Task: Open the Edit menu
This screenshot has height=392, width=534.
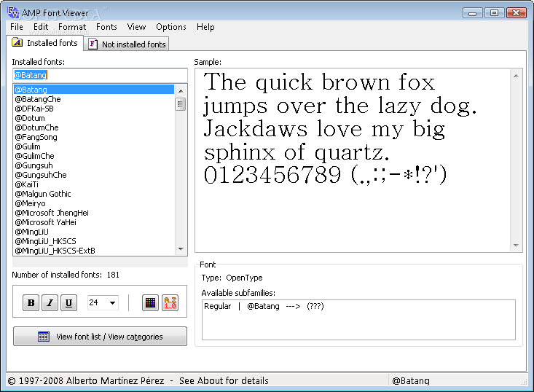Action: click(41, 27)
